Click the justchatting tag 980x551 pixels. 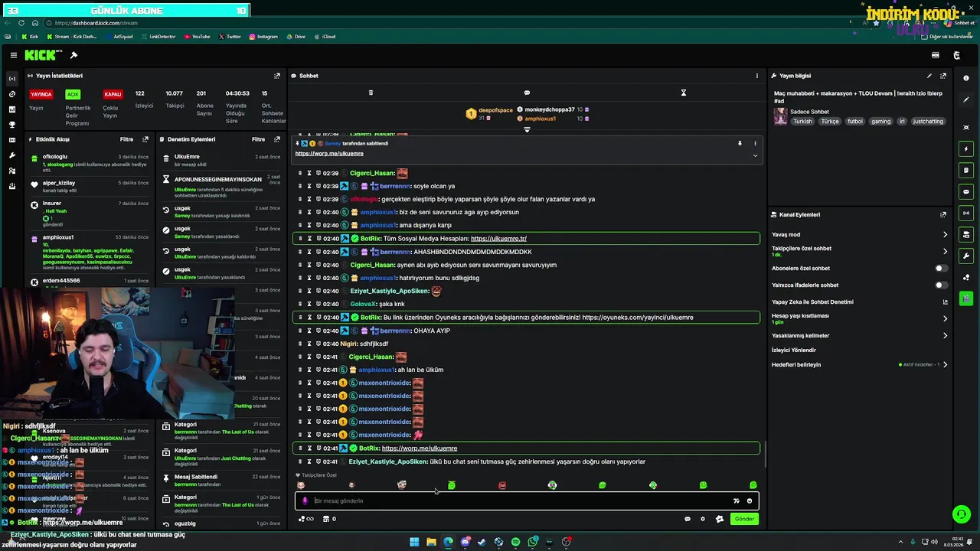(928, 122)
